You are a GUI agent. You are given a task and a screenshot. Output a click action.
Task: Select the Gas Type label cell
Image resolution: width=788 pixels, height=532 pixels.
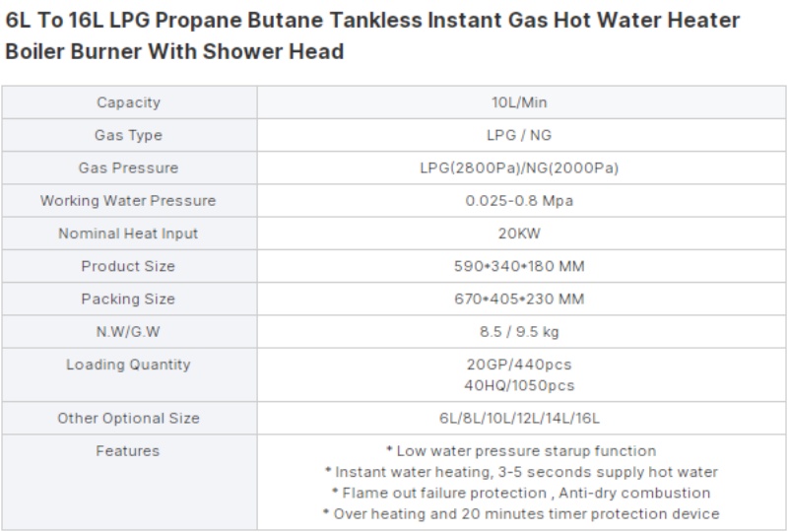point(129,135)
